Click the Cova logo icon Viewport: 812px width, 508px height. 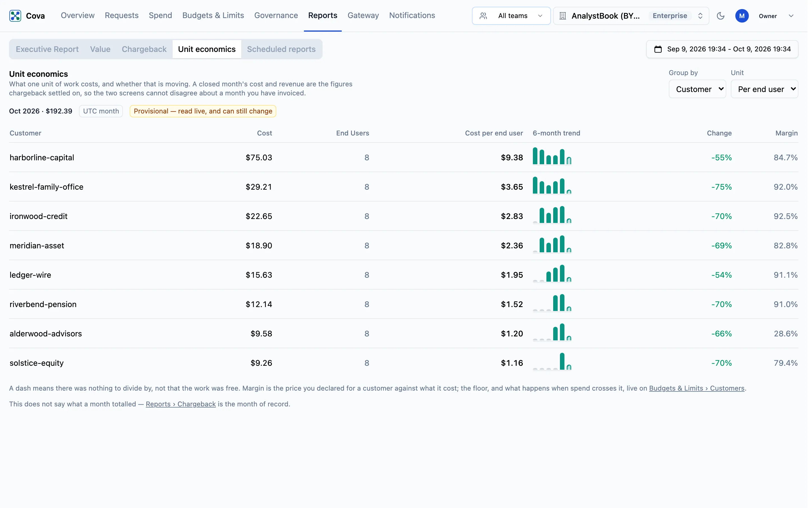pos(15,16)
